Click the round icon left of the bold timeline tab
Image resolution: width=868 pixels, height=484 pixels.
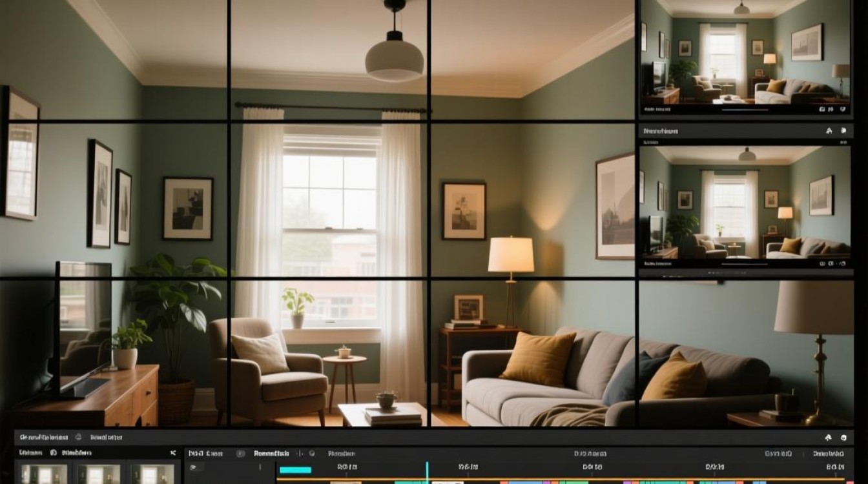coord(240,453)
